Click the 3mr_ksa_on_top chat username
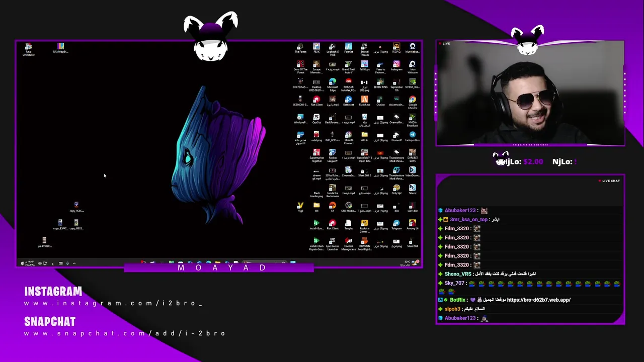644x362 pixels. tap(468, 220)
